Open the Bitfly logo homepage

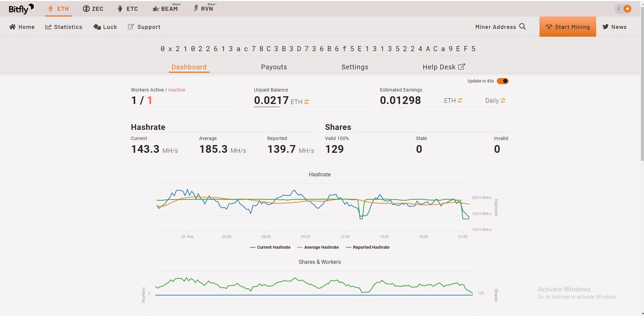(x=21, y=9)
